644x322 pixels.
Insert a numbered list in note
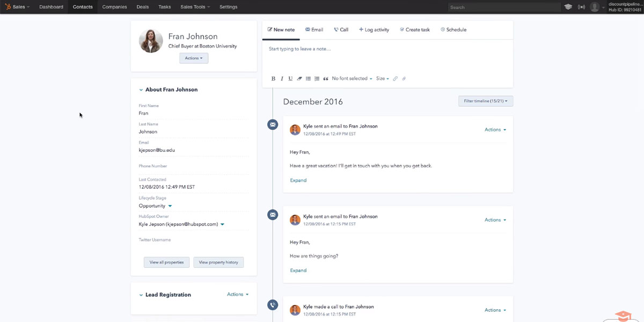click(317, 78)
